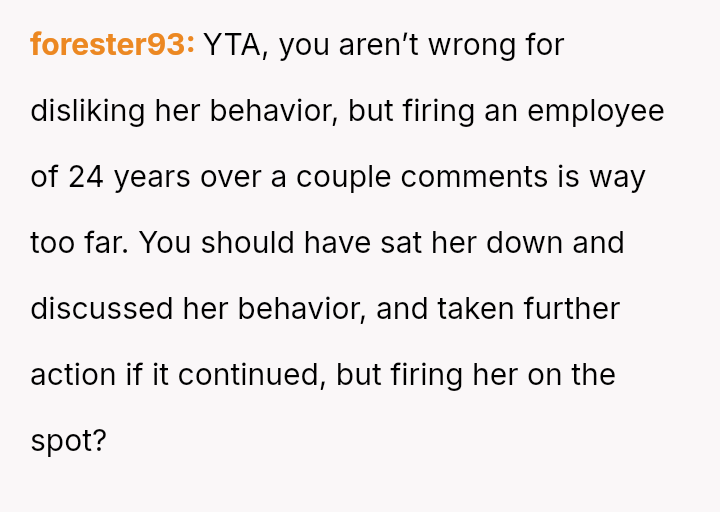Image resolution: width=720 pixels, height=512 pixels.
Task: Click the word "spot?" at the comment's end
Action: click(x=68, y=441)
